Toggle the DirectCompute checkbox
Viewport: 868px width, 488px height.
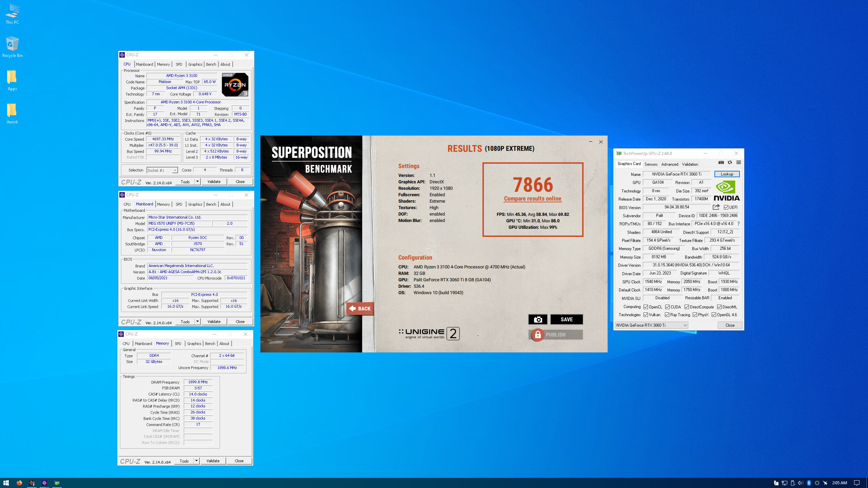click(687, 307)
